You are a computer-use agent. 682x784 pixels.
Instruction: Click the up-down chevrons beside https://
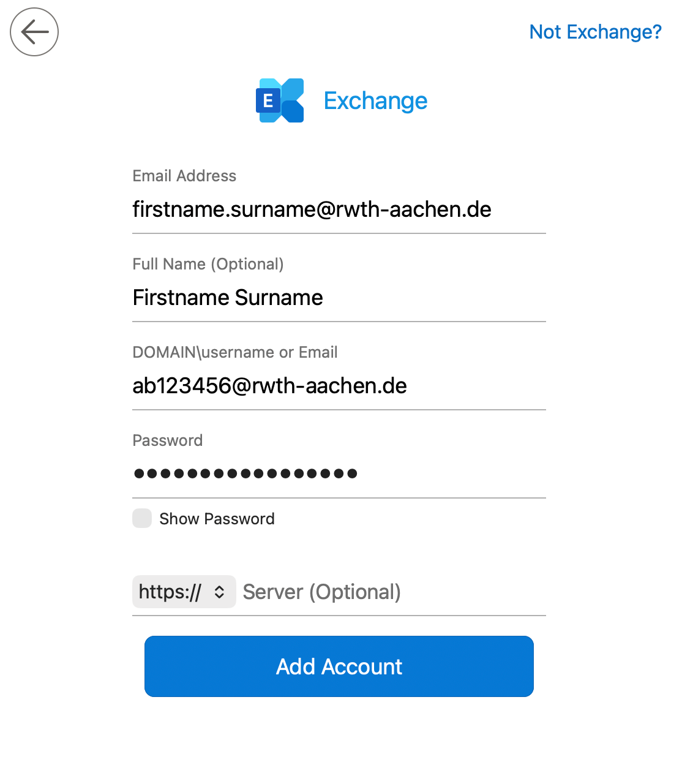[219, 592]
